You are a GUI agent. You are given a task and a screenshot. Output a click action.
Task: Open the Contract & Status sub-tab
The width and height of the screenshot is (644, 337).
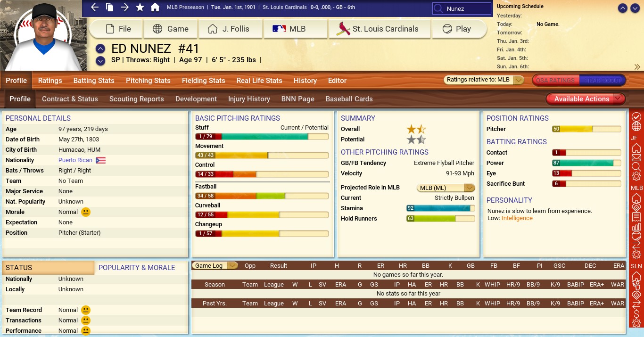tap(70, 99)
